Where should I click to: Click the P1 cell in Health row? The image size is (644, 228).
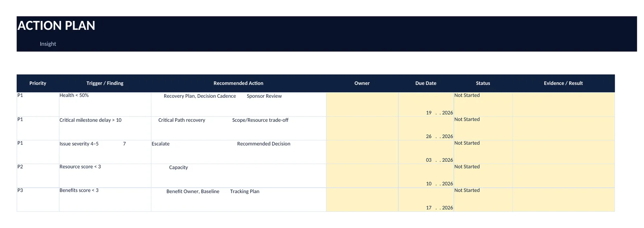coord(38,105)
